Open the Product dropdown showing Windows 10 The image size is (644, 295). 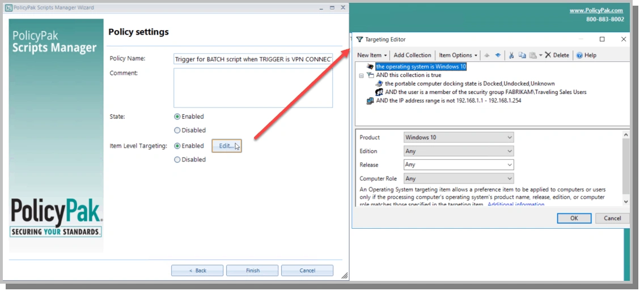click(459, 138)
